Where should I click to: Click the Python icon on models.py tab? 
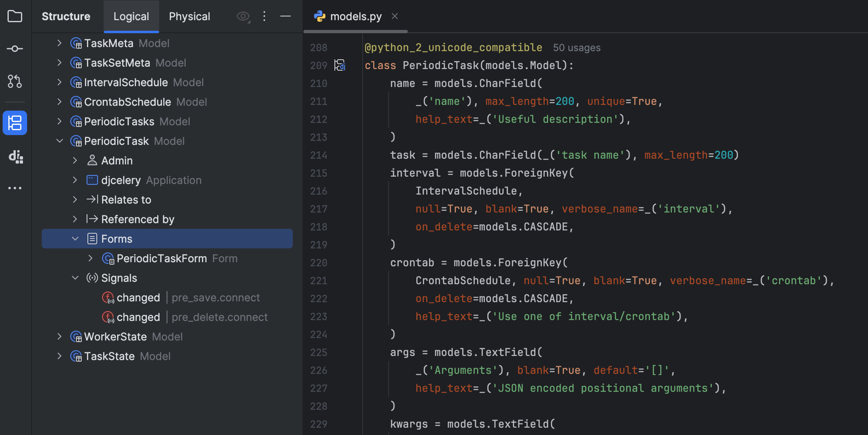[320, 16]
